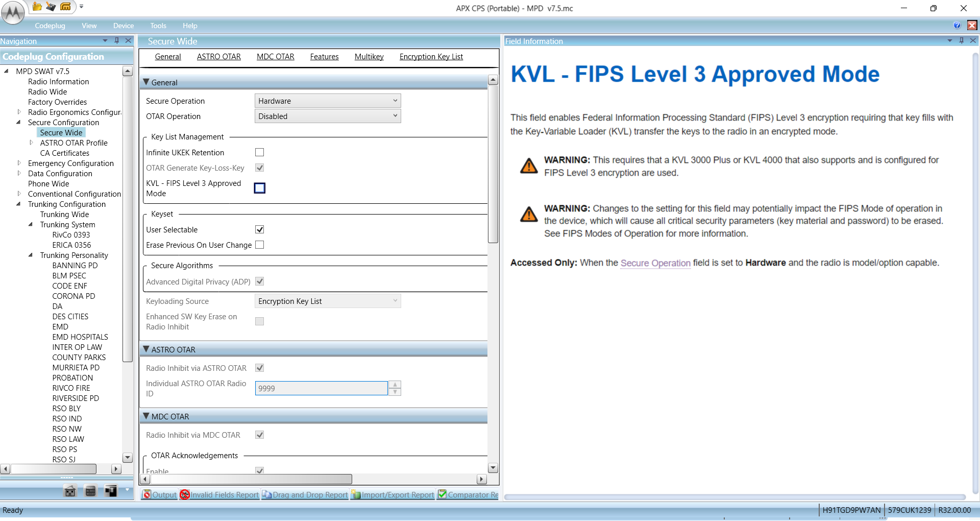The height and width of the screenshot is (521, 980).
Task: Enable KVL - FIPS Level 3 Approved Mode checkbox
Action: [x=259, y=188]
